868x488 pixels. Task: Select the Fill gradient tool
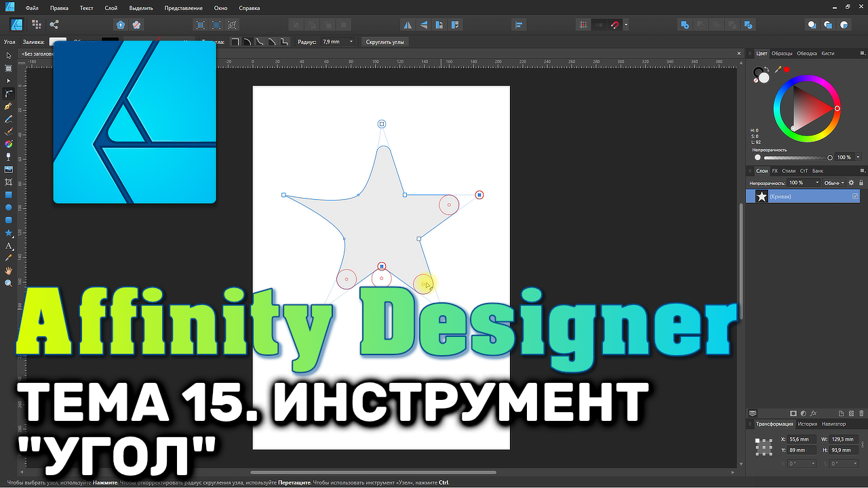9,144
